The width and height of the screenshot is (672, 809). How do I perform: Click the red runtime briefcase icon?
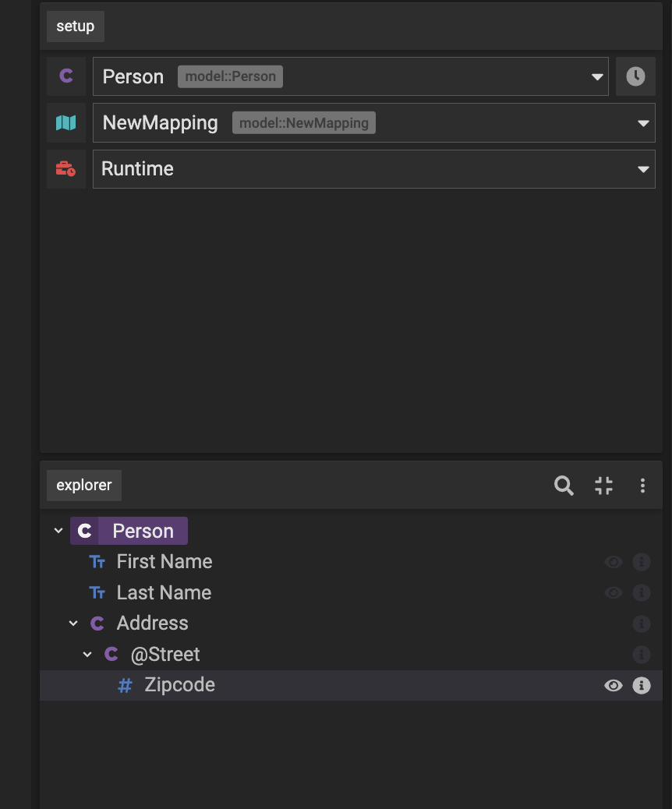[x=66, y=169]
